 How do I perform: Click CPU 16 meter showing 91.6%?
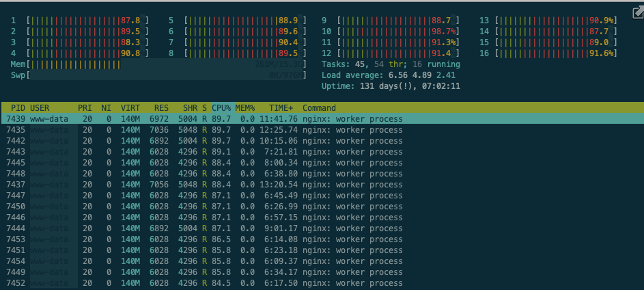pyautogui.click(x=556, y=53)
